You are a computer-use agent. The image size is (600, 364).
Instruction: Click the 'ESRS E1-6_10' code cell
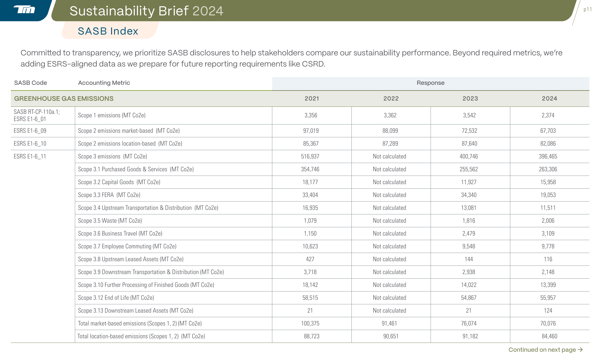click(30, 144)
